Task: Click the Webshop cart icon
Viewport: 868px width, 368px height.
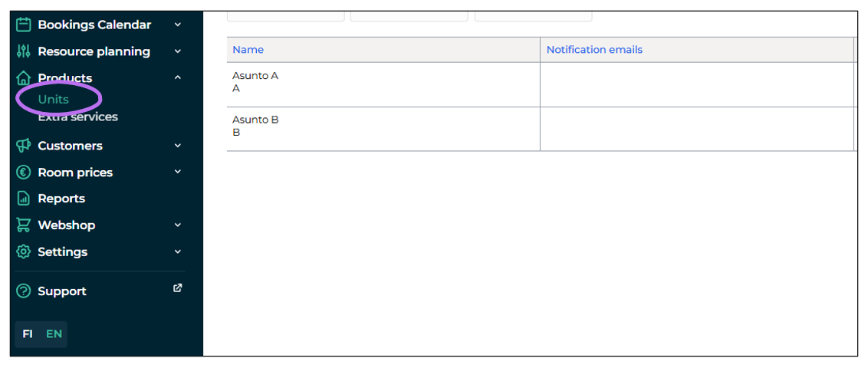Action: tap(23, 225)
